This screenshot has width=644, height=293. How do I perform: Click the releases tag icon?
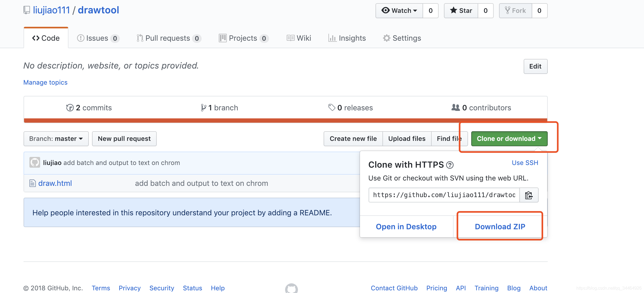click(x=332, y=108)
